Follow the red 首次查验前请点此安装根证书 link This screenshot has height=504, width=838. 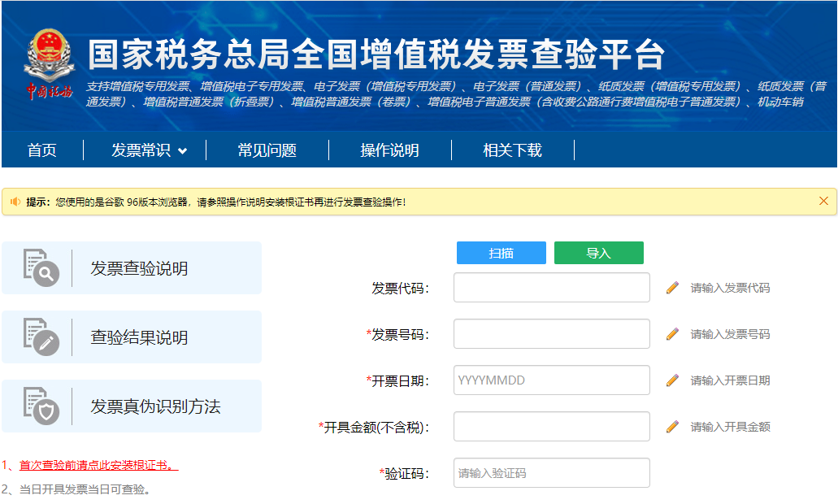click(99, 465)
